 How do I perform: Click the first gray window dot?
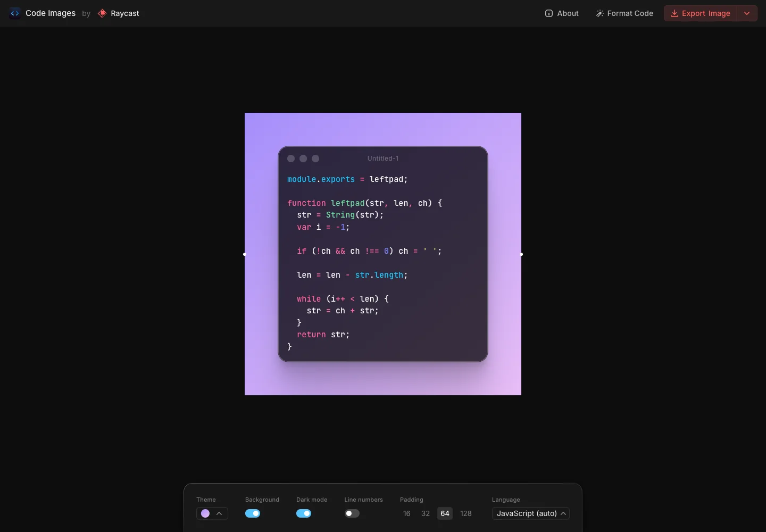[x=291, y=159]
